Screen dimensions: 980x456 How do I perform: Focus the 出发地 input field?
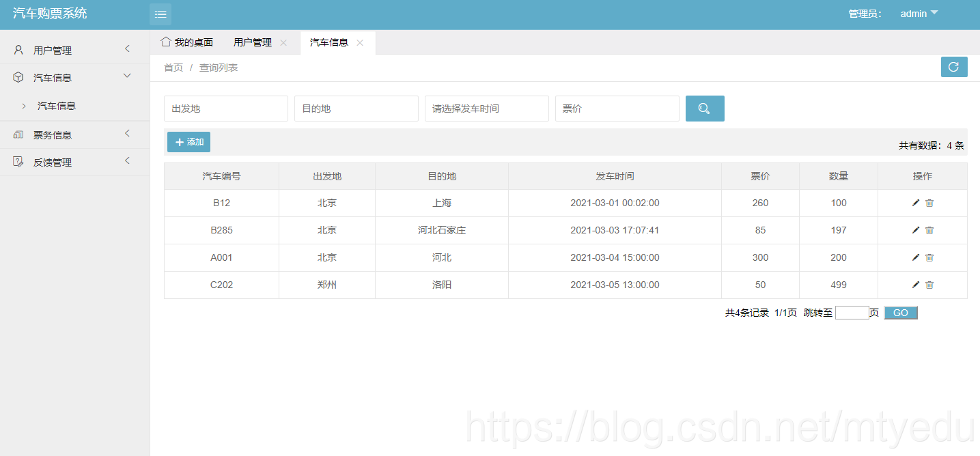coord(226,109)
